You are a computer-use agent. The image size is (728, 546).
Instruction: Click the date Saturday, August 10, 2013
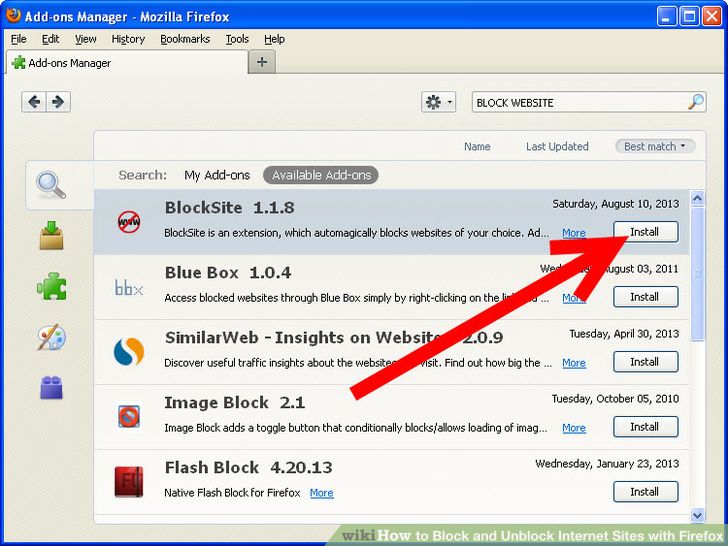click(615, 204)
